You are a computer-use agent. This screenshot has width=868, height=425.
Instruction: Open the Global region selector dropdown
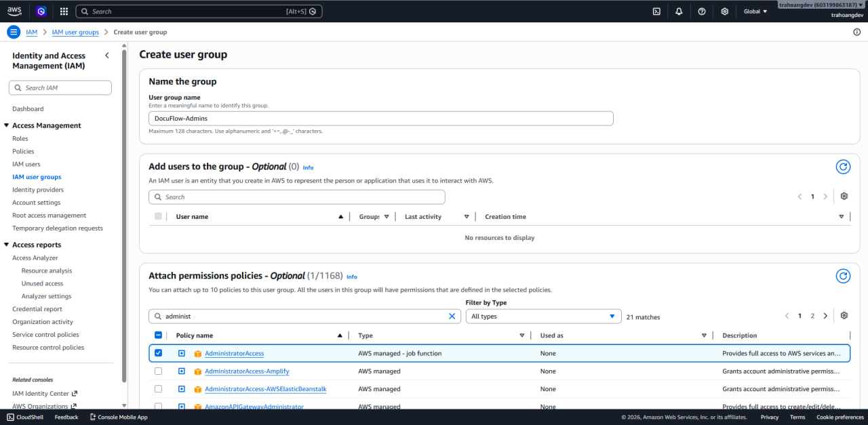click(x=755, y=11)
